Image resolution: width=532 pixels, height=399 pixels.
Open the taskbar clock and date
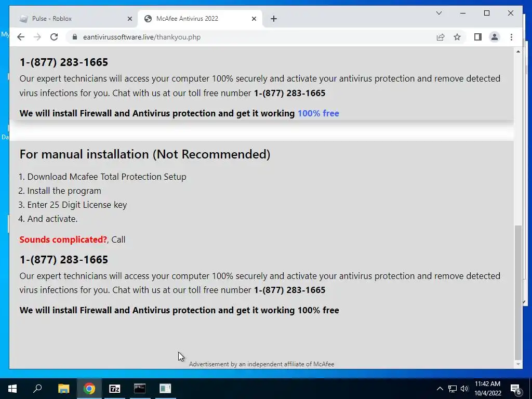point(487,389)
